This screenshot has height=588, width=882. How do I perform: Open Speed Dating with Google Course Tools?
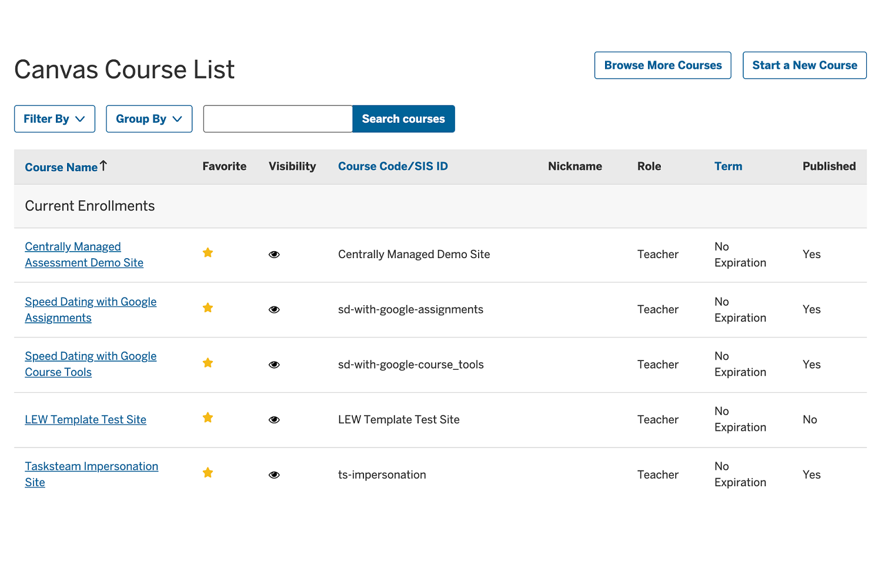point(91,364)
